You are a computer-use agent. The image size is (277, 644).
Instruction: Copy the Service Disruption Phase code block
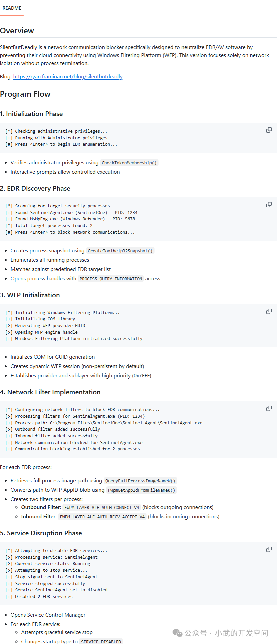pos(269,549)
